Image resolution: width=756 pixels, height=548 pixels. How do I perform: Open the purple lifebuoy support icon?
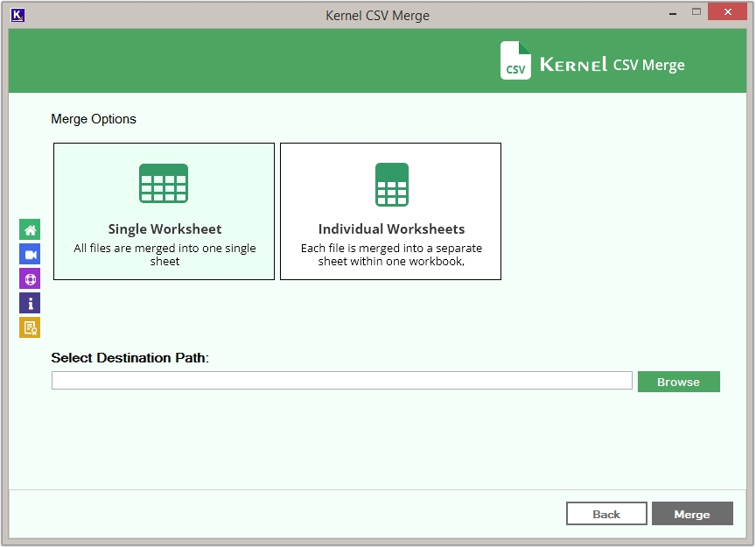pyautogui.click(x=30, y=279)
